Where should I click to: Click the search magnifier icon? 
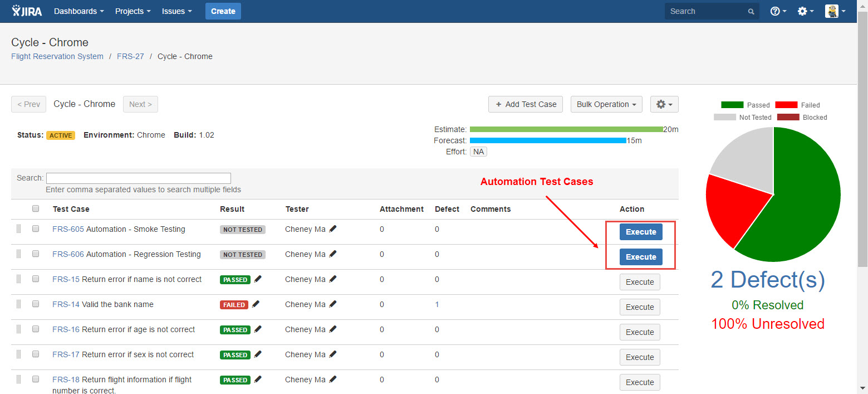pos(751,12)
